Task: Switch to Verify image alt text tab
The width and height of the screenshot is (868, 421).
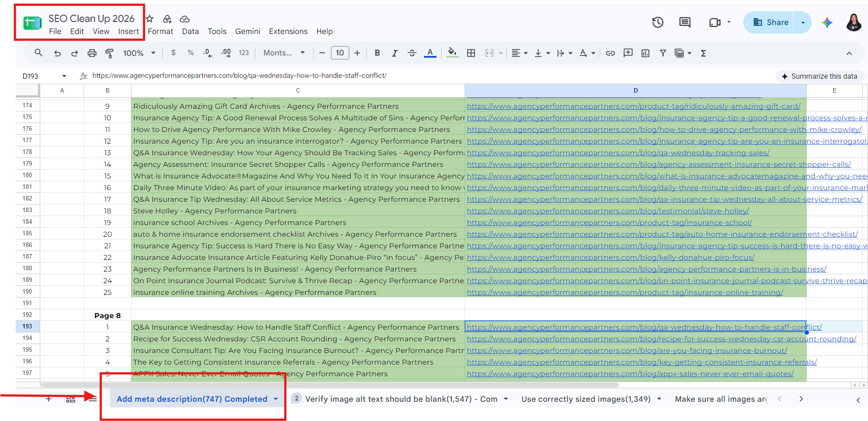Action: [401, 399]
